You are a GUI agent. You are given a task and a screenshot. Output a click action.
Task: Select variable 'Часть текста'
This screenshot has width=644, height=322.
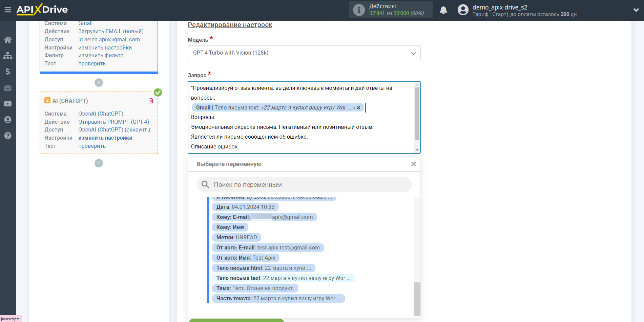tap(279, 298)
